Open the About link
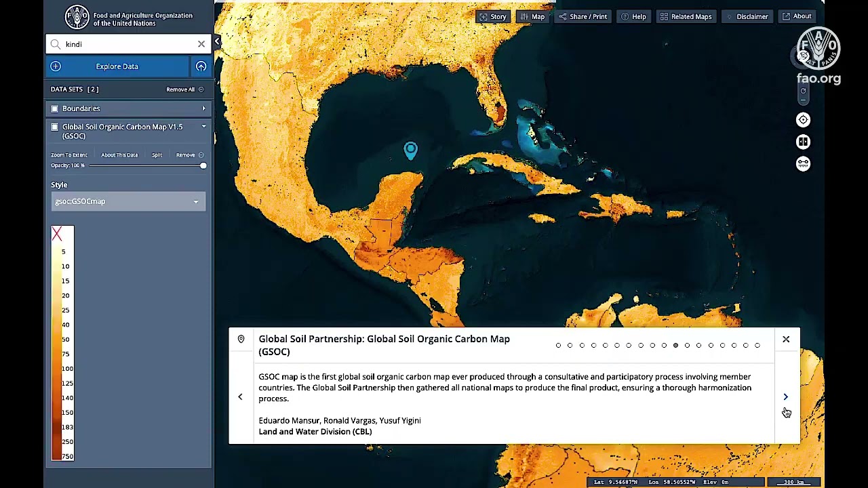 [x=795, y=16]
